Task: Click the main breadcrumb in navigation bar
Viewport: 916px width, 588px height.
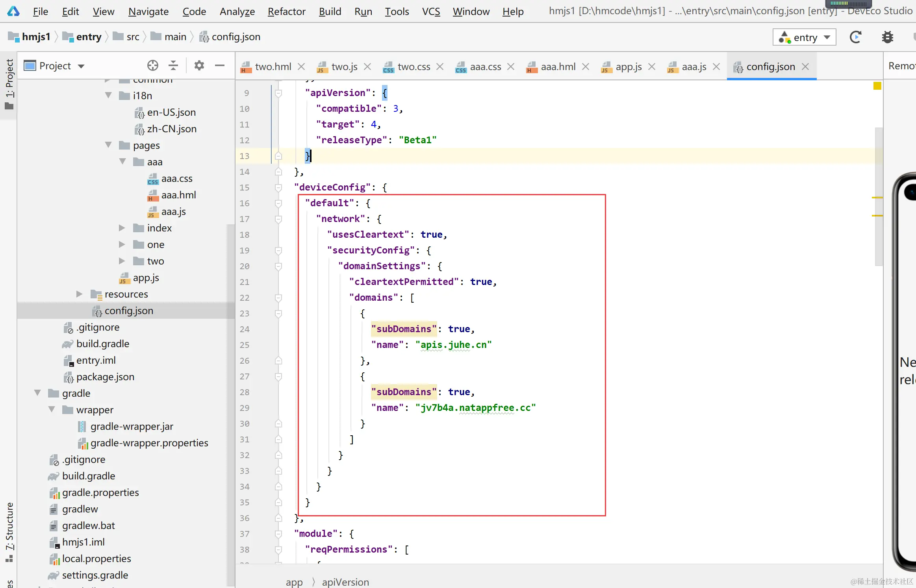Action: tap(175, 37)
